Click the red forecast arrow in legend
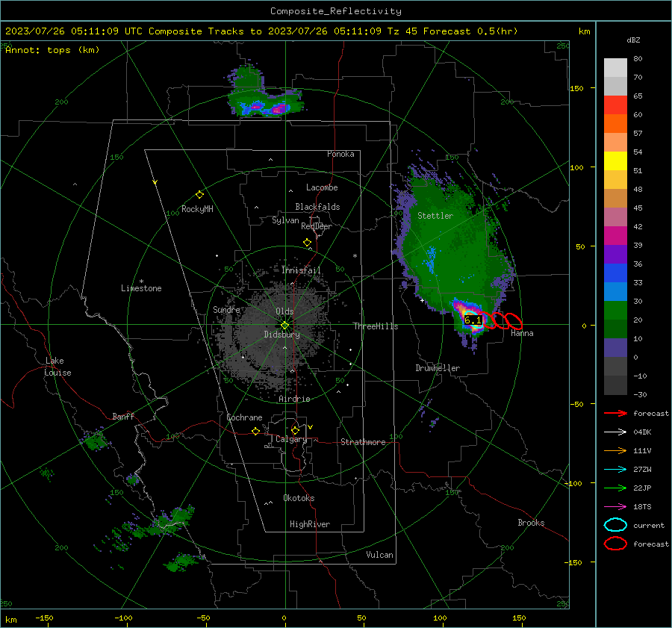The height and width of the screenshot is (628, 672). (x=615, y=413)
